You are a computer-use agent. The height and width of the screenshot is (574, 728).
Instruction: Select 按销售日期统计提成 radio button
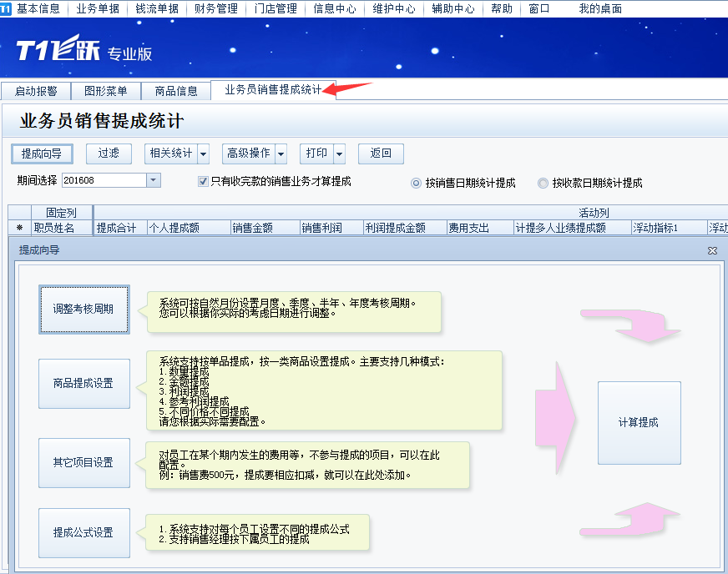[417, 183]
